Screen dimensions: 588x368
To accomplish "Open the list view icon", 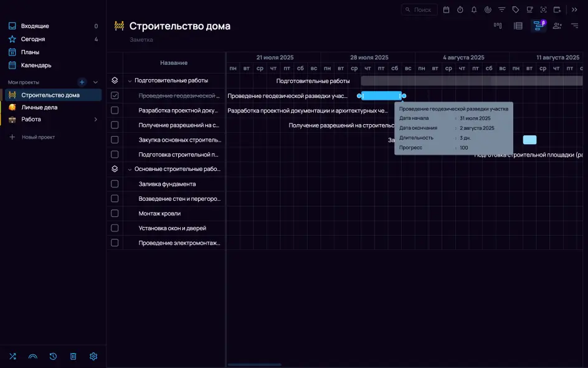I will [x=519, y=26].
